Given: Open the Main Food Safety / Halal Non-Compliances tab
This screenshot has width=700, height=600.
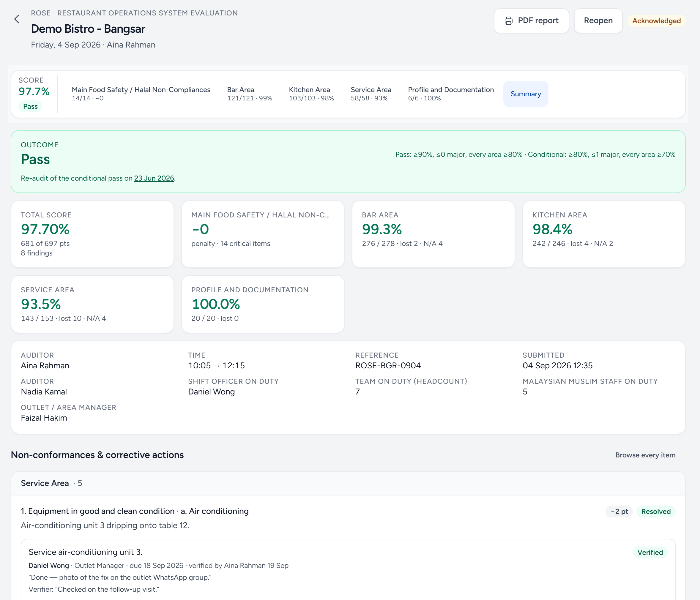Looking at the screenshot, I should coord(141,94).
